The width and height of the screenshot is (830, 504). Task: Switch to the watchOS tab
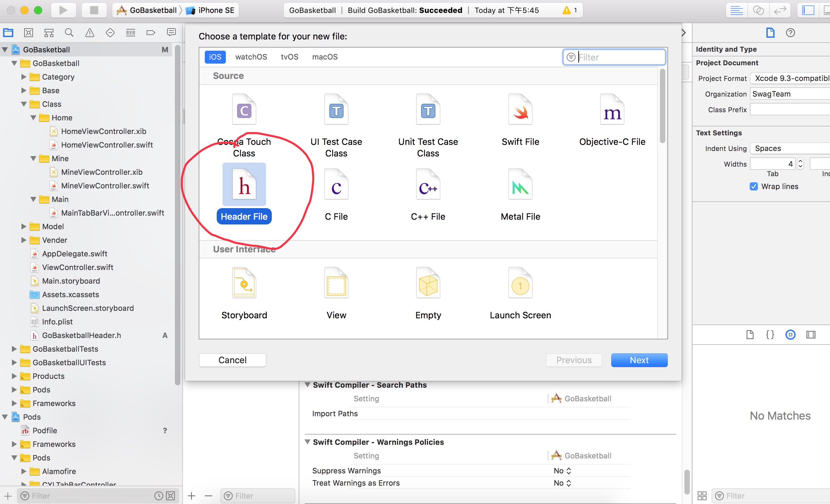[251, 57]
